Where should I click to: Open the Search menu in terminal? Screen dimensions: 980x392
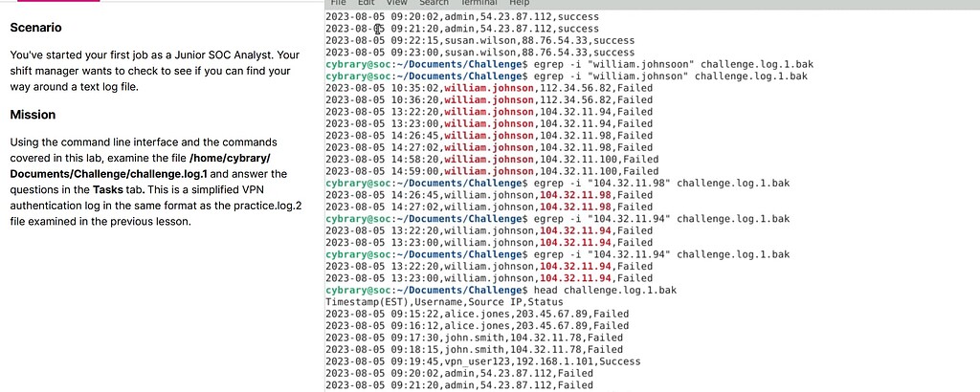click(434, 3)
